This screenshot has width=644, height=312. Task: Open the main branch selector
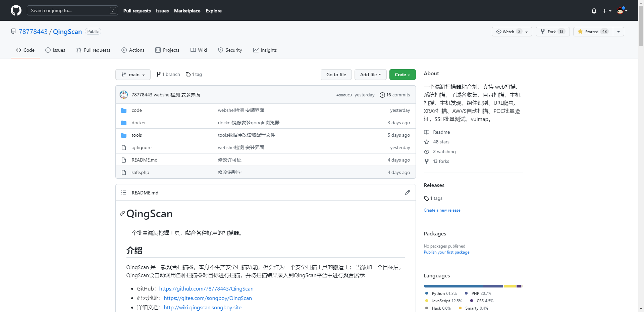[x=133, y=75]
